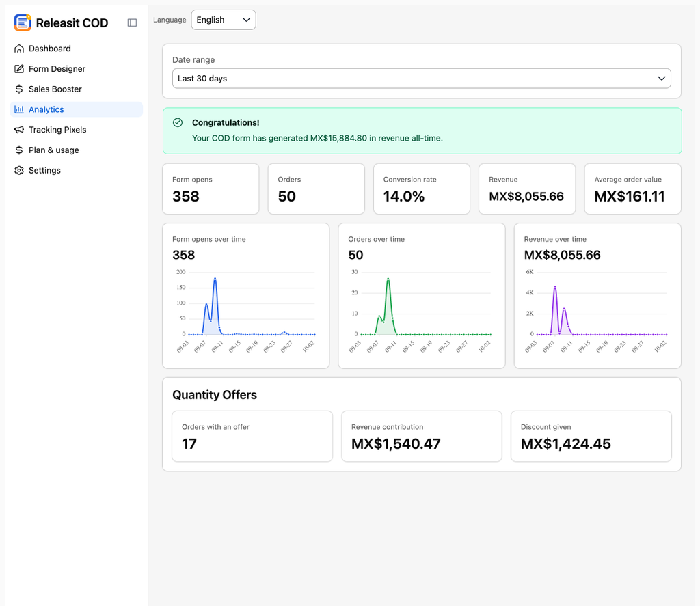Screen dimensions: 700x606
Task: Click the blue peak in Form opens chart
Action: pos(215,279)
